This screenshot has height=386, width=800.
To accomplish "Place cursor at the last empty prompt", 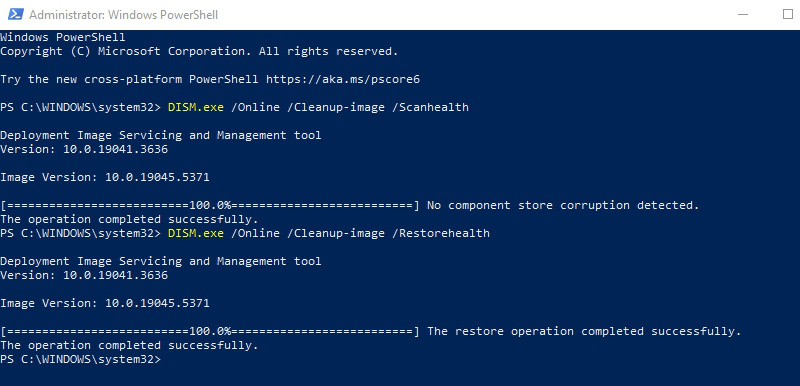I will pos(168,359).
